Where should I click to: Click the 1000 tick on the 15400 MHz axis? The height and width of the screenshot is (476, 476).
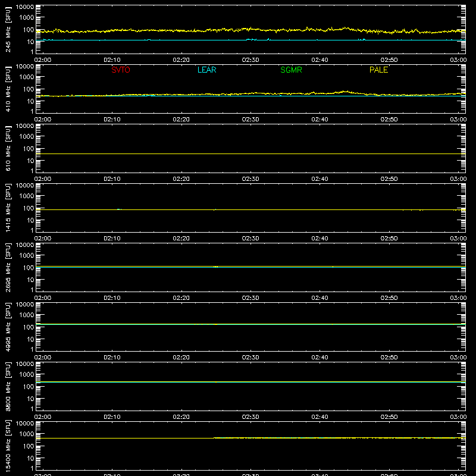point(27,434)
